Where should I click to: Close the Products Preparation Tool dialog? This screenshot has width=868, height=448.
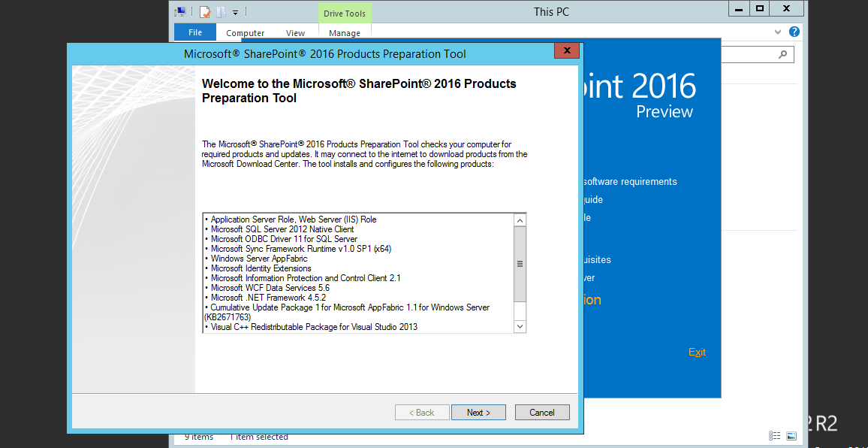coord(566,50)
